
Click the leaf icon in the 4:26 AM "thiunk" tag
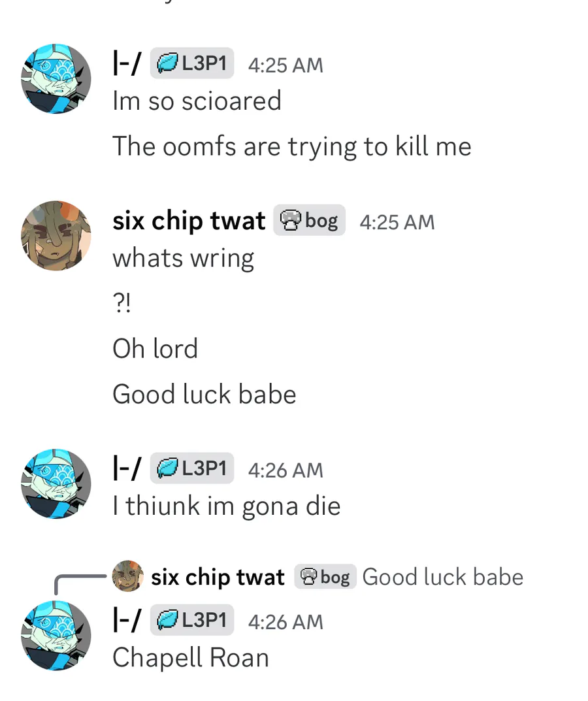click(167, 468)
